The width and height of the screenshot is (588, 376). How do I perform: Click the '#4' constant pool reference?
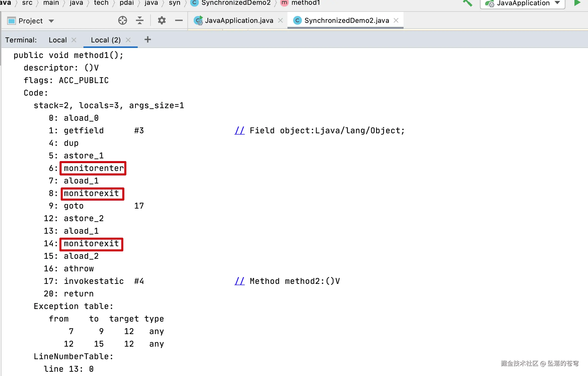point(139,281)
